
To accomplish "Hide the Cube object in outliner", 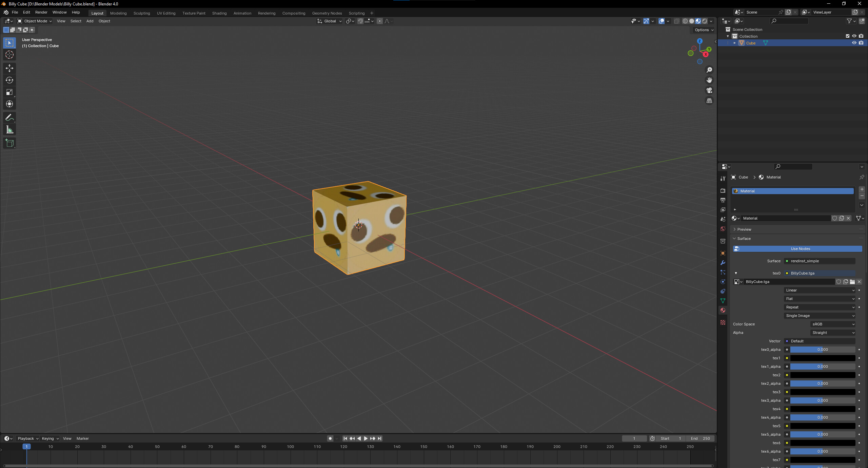I will (854, 43).
